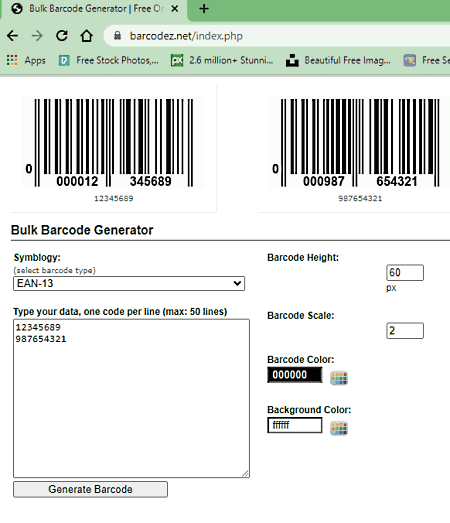
Task: Close the Bulk Barcode Generator tab
Action: tap(174, 9)
